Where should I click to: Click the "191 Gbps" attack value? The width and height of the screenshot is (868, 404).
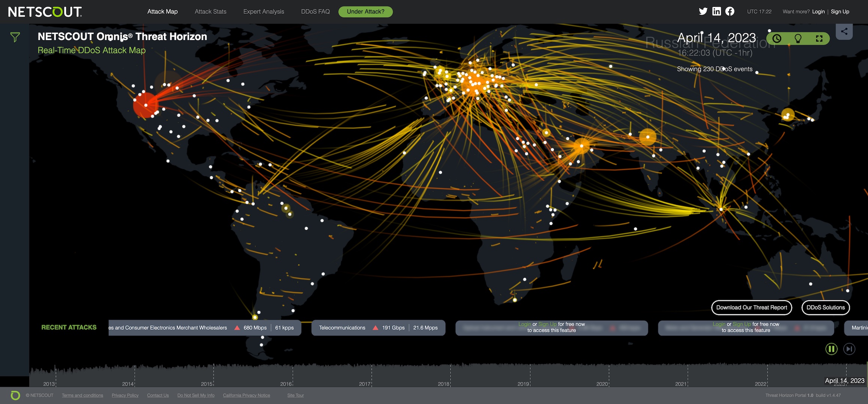[393, 328]
